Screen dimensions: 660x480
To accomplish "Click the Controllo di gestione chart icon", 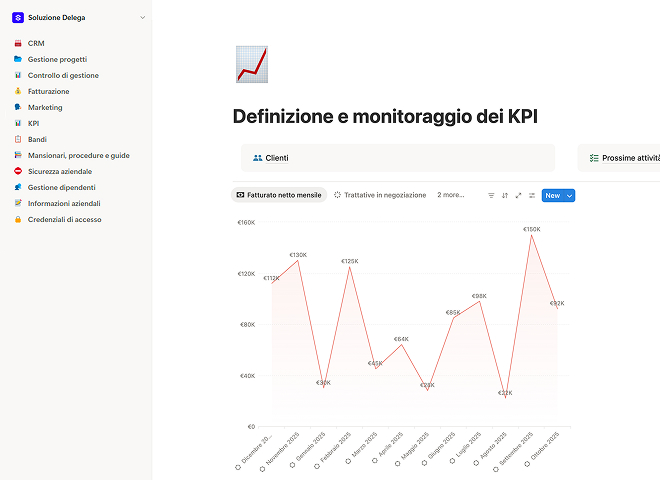I will [x=18, y=75].
